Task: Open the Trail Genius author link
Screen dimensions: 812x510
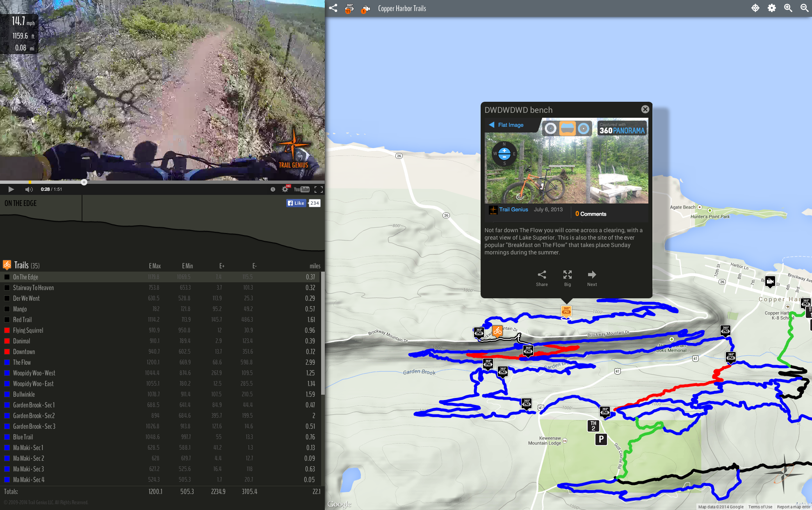Action: point(513,209)
